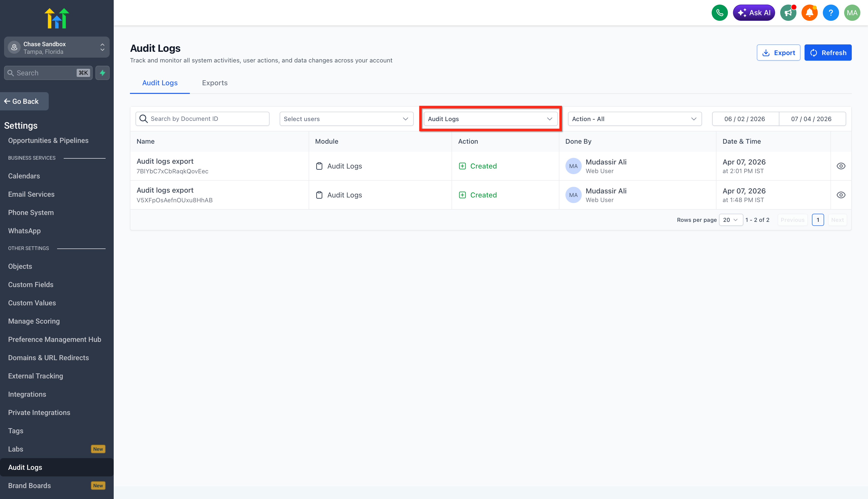Click the Ask AI sparkle button
The width and height of the screenshot is (868, 499).
tap(754, 13)
